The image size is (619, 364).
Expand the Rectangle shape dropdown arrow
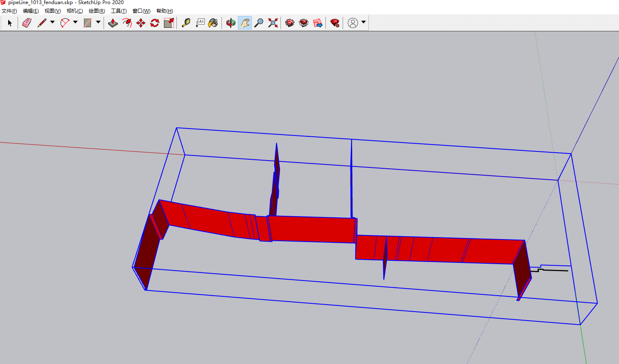98,22
